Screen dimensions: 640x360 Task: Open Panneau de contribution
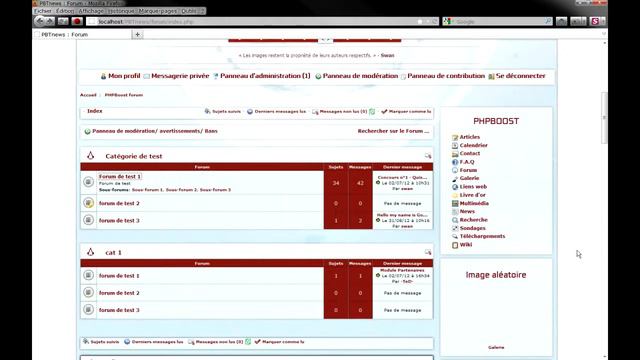coord(446,76)
